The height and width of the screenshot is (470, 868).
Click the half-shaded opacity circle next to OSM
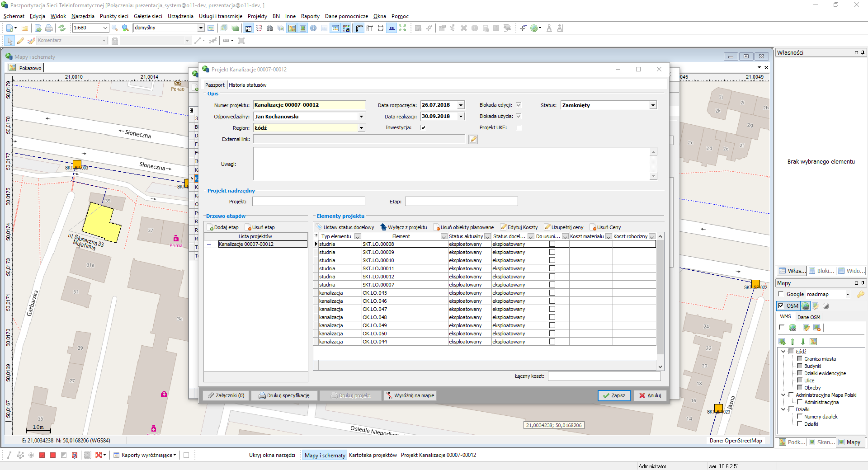click(826, 306)
